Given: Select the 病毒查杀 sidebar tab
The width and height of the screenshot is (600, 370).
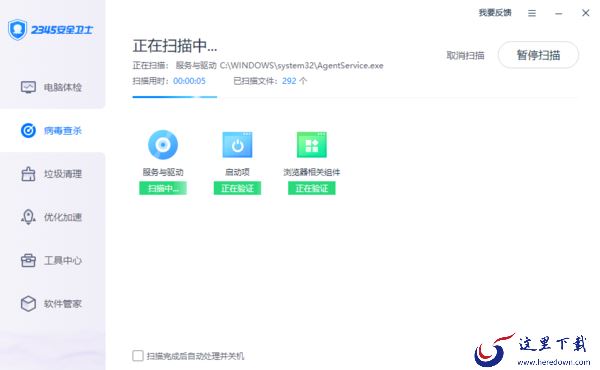Looking at the screenshot, I should 51,130.
